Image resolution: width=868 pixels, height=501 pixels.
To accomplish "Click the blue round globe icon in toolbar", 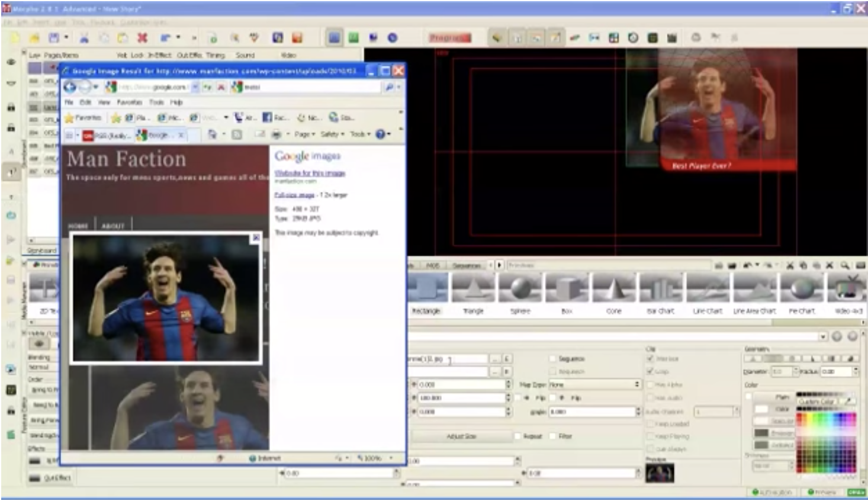I will 393,38.
